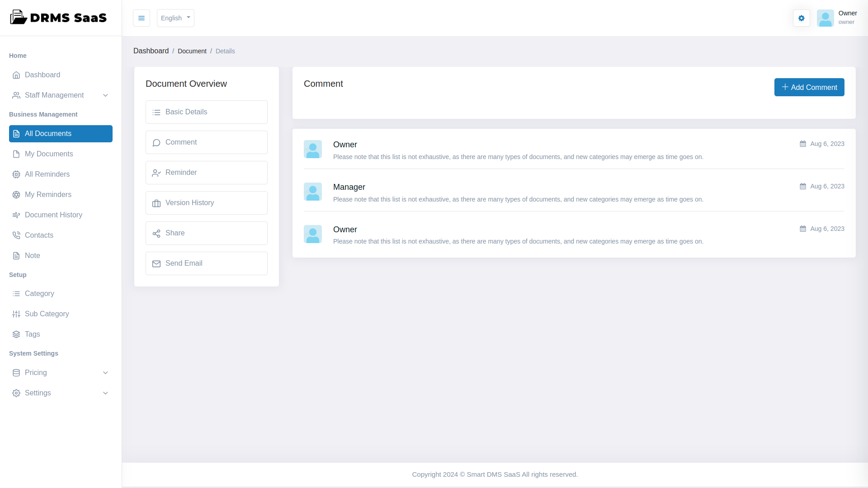Toggle the Comment section button
Viewport: 868px width, 488px height.
206,142
